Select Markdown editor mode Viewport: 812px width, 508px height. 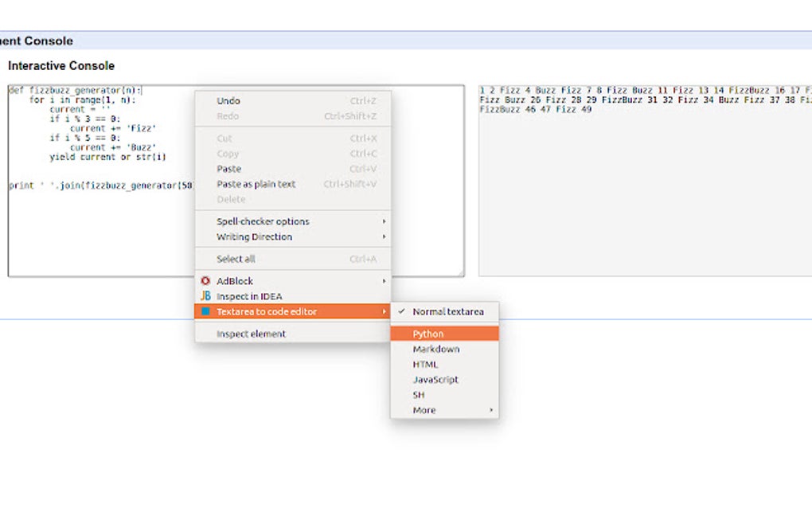point(437,349)
